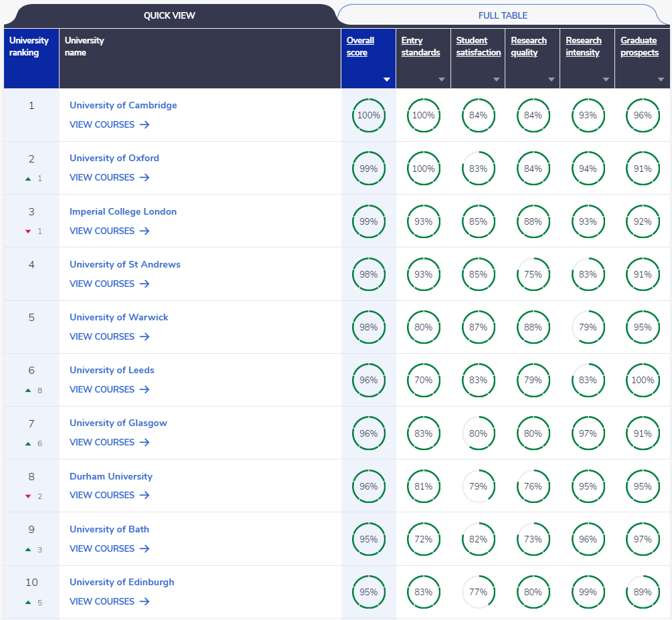672x620 pixels.
Task: Open the University of Glasgow link
Action: pyautogui.click(x=118, y=423)
